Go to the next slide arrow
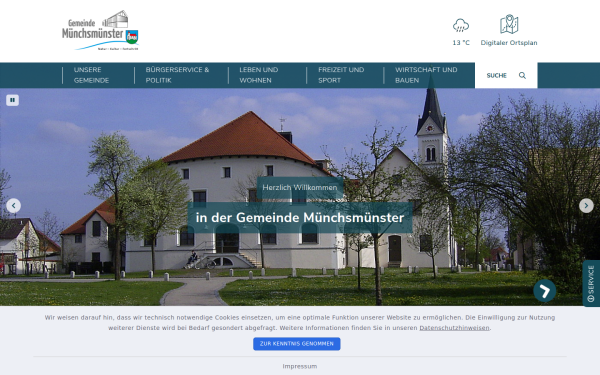This screenshot has width=600, height=375. [x=586, y=206]
